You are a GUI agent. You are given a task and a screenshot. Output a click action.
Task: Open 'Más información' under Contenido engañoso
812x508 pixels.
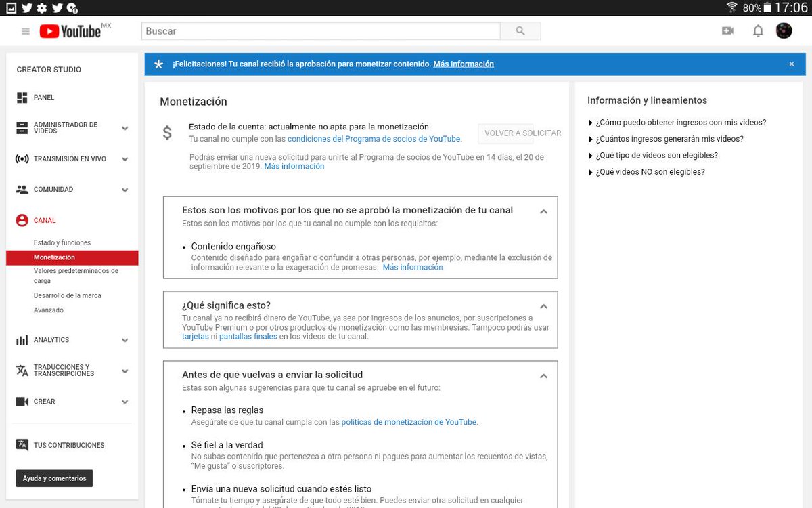(x=413, y=268)
